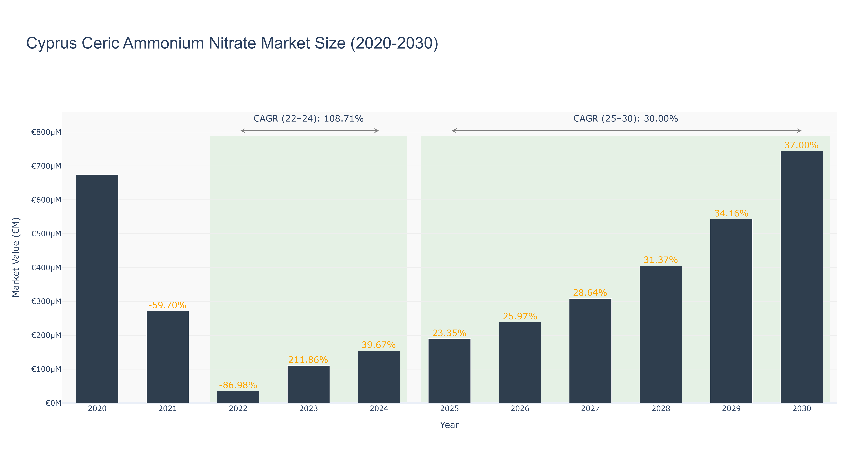The width and height of the screenshot is (868, 465).
Task: Click the €500µM y-axis tick label
Action: tap(46, 234)
